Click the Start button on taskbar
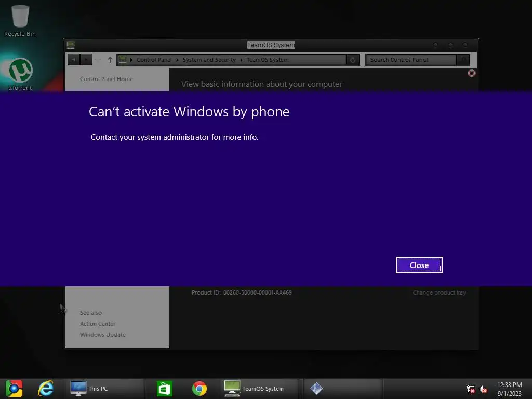 pos(14,389)
